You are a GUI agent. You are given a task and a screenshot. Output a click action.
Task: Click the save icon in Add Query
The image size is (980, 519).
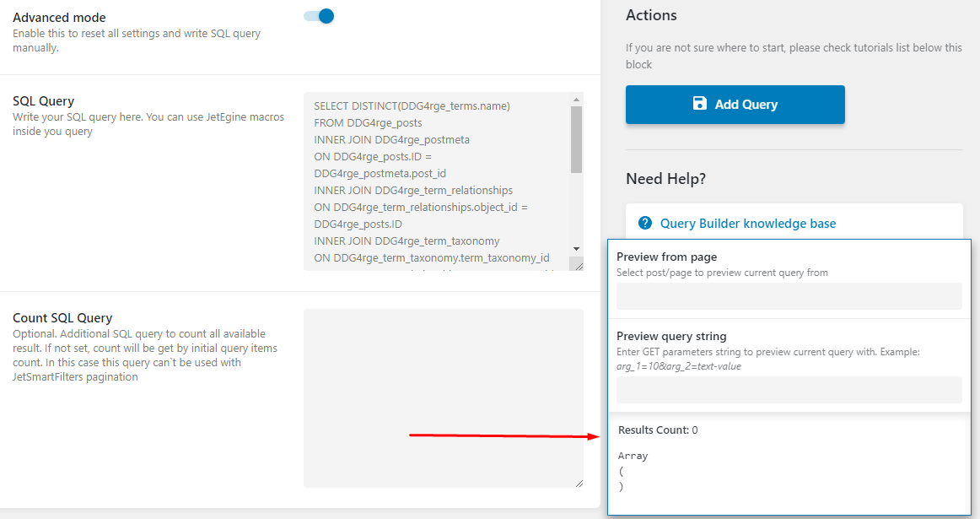pyautogui.click(x=700, y=103)
